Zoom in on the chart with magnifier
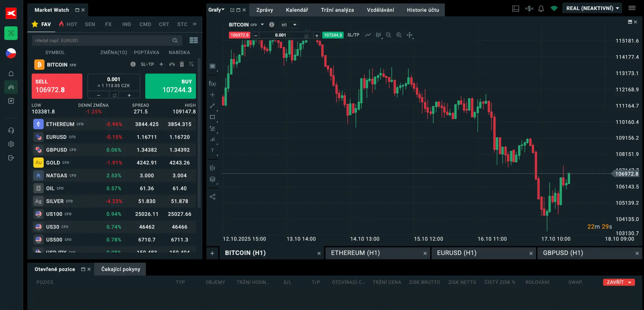The width and height of the screenshot is (644, 310). pyautogui.click(x=399, y=35)
